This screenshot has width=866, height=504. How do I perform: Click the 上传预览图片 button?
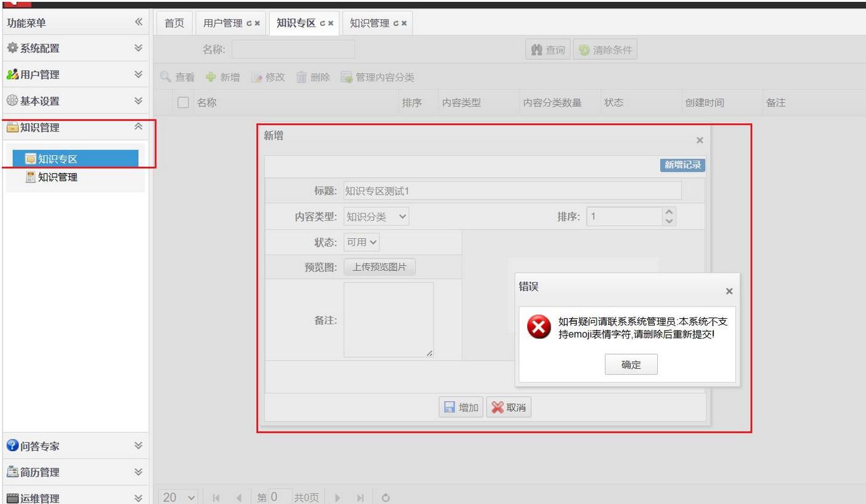tap(380, 267)
